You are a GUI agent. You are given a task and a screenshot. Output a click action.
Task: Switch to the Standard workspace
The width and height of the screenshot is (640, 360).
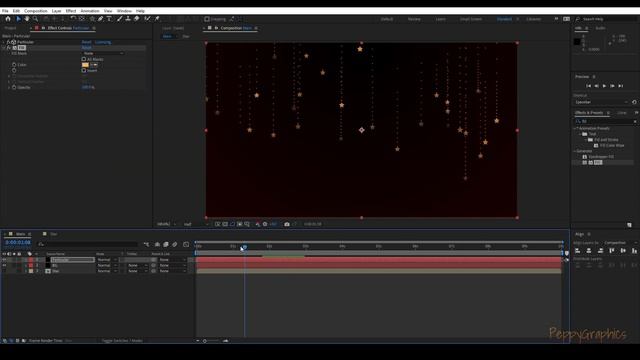tap(504, 19)
